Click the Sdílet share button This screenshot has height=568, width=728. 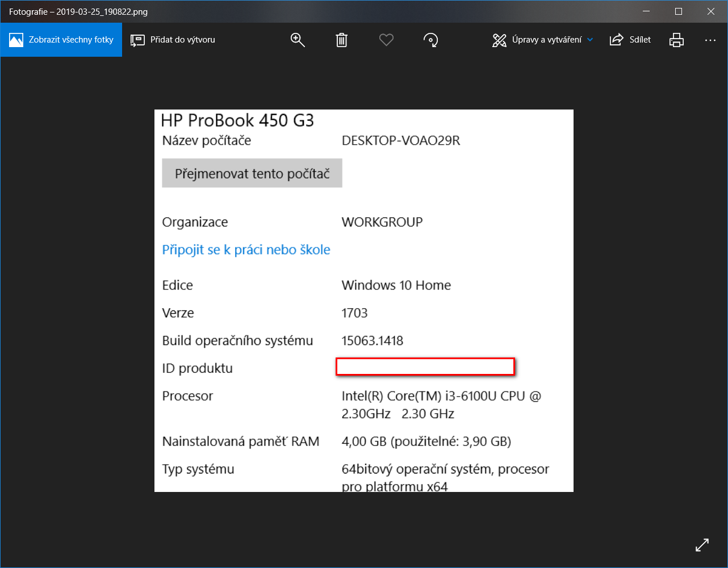click(x=630, y=40)
